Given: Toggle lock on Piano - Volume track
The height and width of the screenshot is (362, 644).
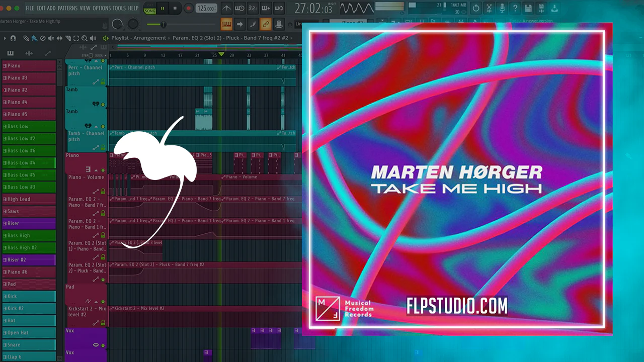Looking at the screenshot, I should (103, 192).
